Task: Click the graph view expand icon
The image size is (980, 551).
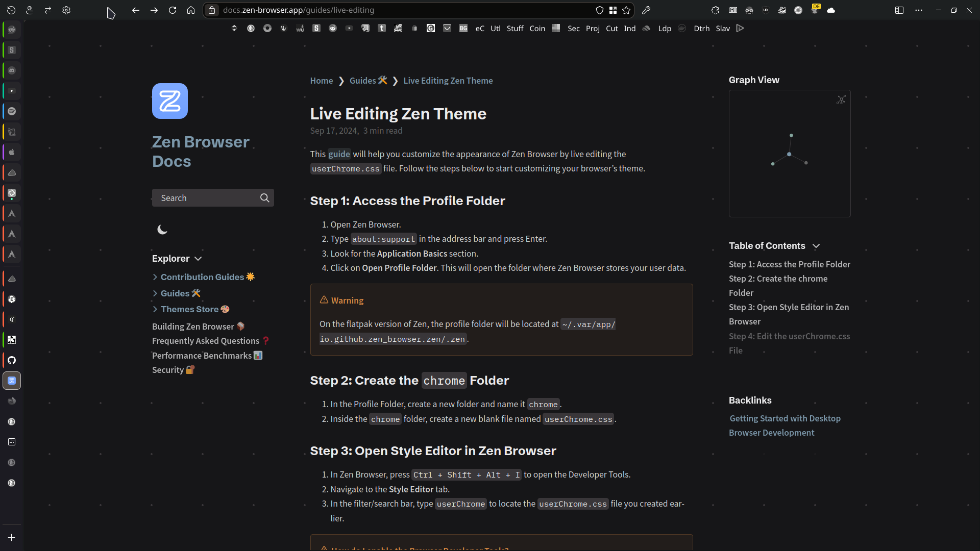Action: click(841, 99)
